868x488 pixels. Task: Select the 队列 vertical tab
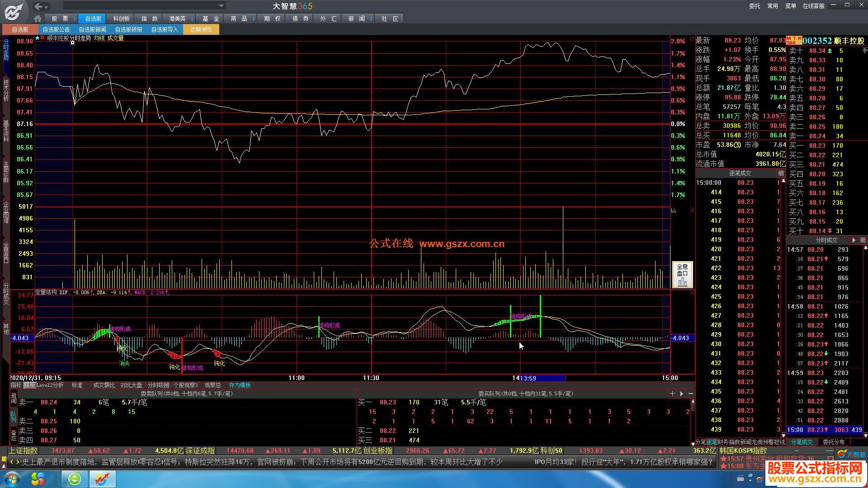point(14,416)
